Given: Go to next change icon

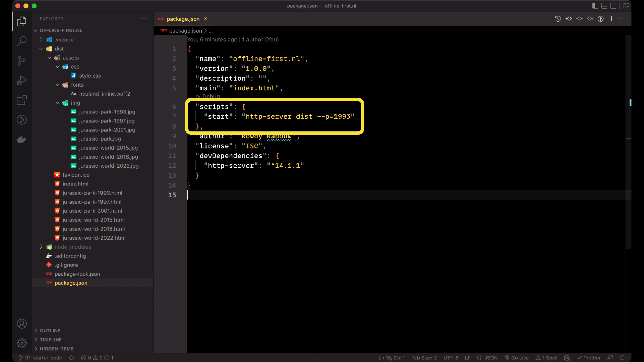Looking at the screenshot, I should [590, 19].
